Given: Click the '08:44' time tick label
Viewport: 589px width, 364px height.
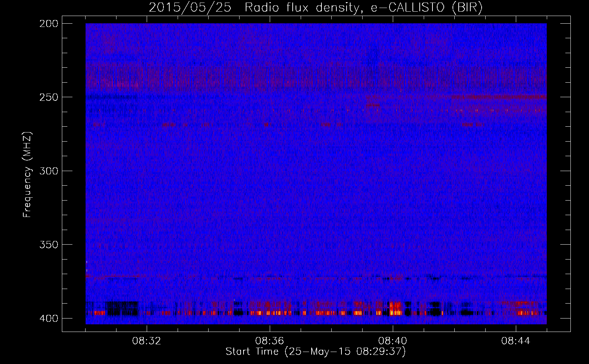Looking at the screenshot, I should (x=516, y=341).
